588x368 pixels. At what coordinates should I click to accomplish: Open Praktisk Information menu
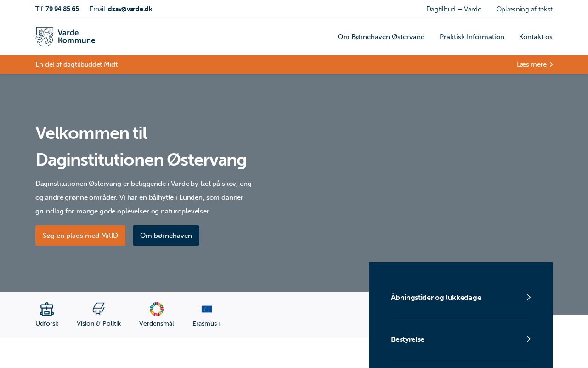pos(472,37)
